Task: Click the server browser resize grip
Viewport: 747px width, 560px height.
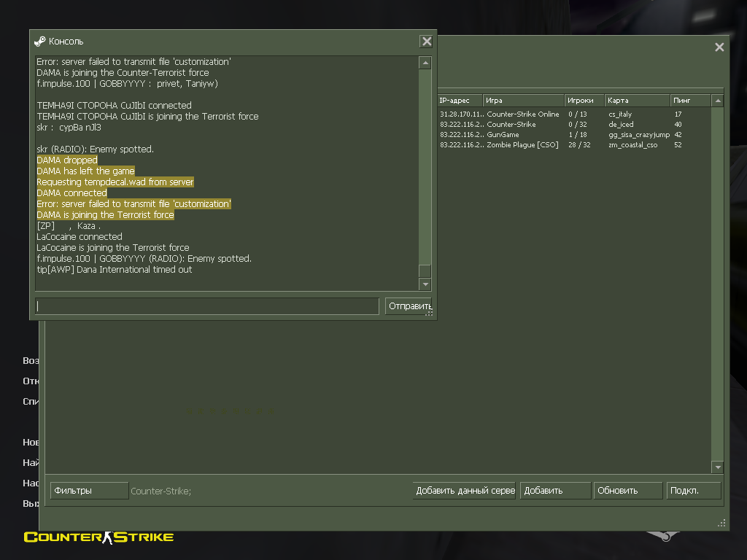Action: pos(721,524)
